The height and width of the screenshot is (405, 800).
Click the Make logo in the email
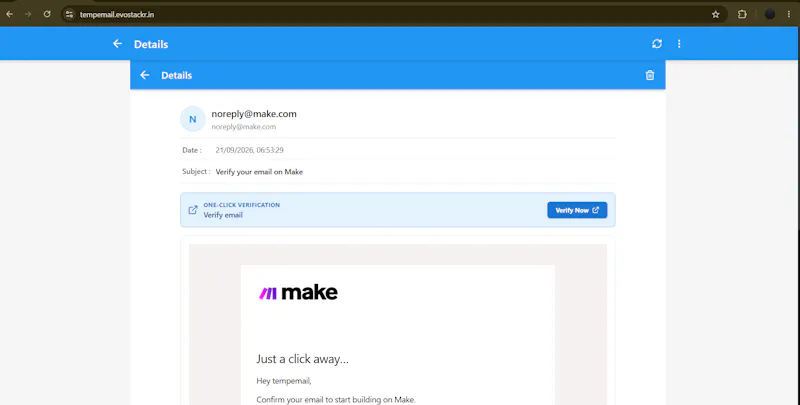pos(298,292)
